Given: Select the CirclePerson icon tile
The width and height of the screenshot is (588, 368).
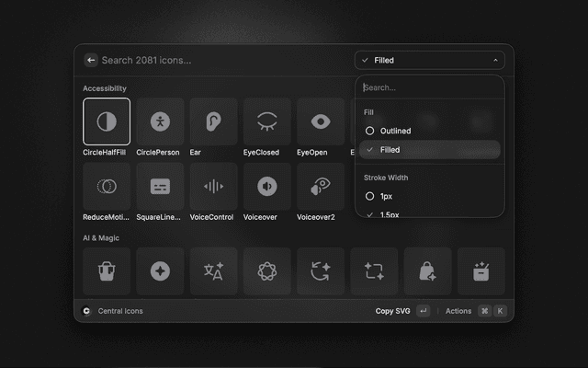Looking at the screenshot, I should (160, 121).
